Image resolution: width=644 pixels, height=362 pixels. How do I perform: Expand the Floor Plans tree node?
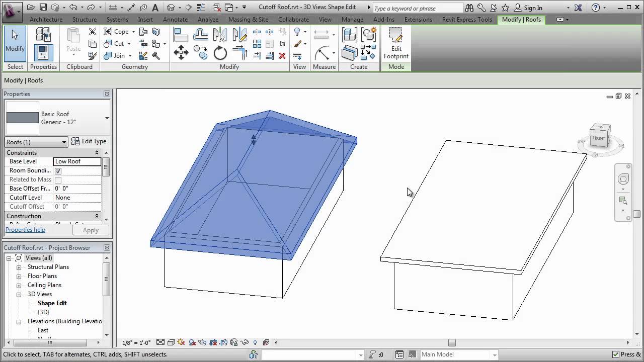[x=18, y=276]
